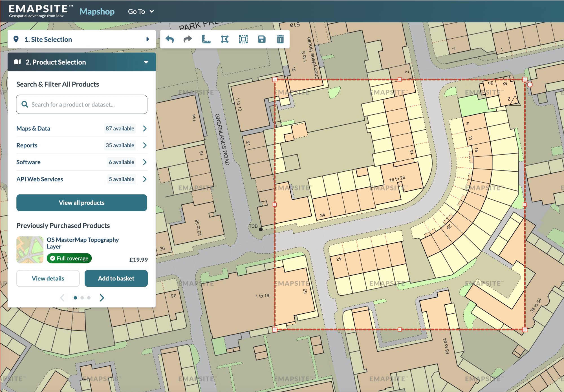Go to next previously purchased product

102,298
